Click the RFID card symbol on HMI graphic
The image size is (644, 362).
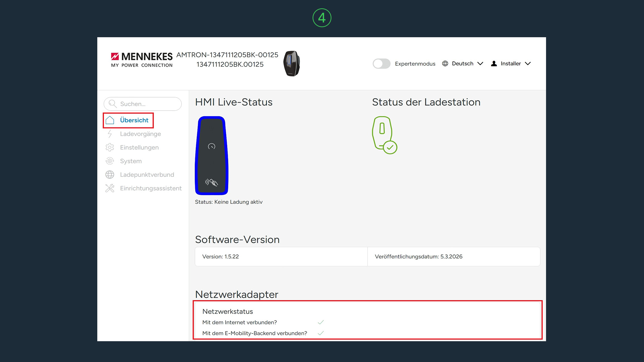point(212,182)
